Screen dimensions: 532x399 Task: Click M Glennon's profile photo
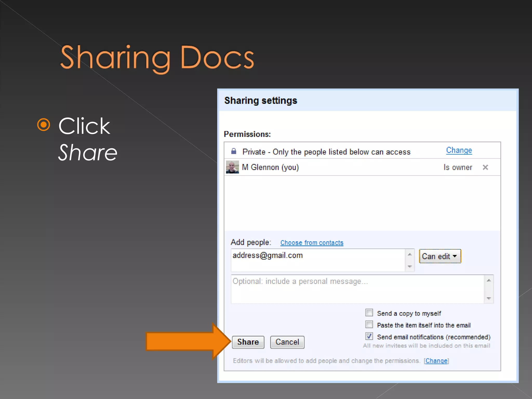(x=232, y=167)
